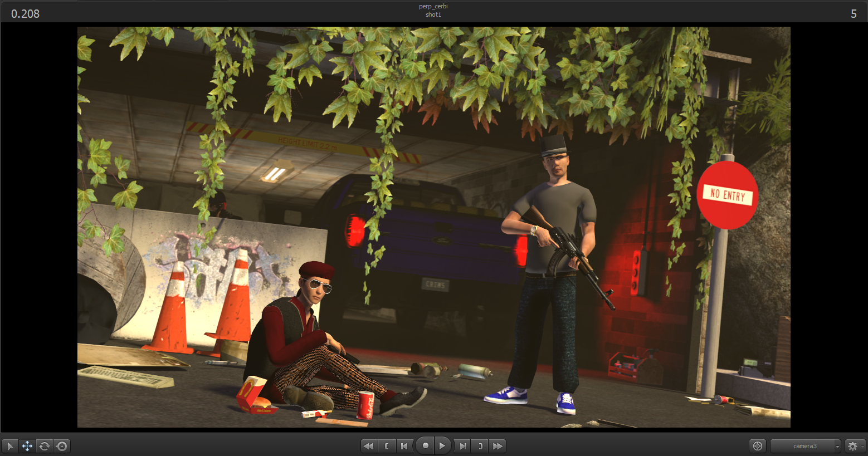Click the shot1 title text
Image resolution: width=868 pixels, height=456 pixels.
[433, 14]
